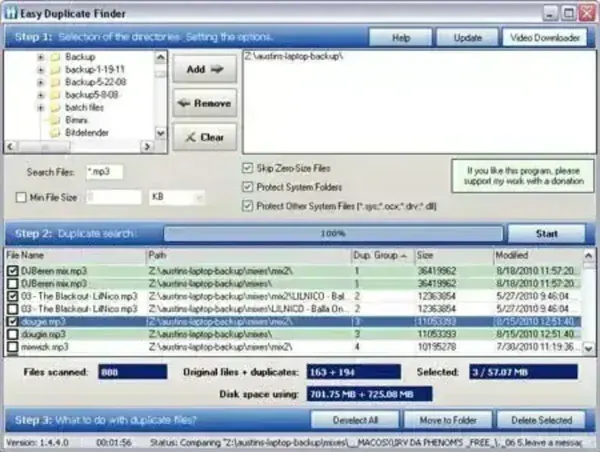
Task: Click the Search Files input field
Action: tap(104, 172)
